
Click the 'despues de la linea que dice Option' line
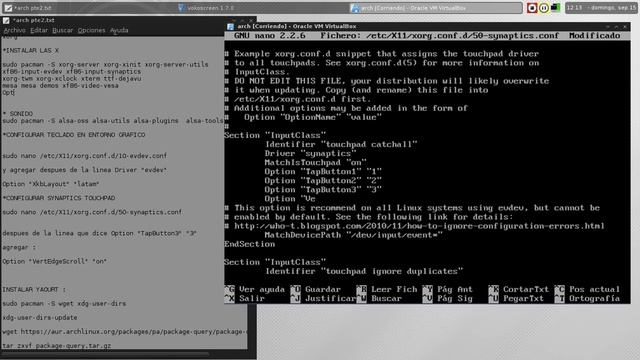tap(99, 233)
